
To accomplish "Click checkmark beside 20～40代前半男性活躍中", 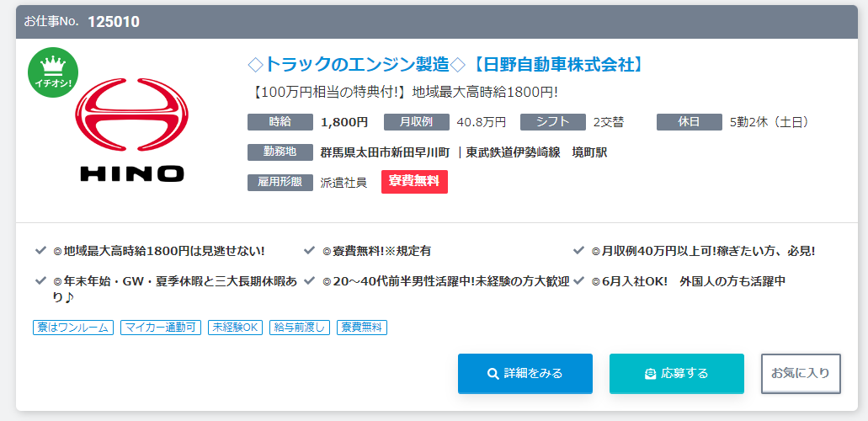I will (x=310, y=280).
